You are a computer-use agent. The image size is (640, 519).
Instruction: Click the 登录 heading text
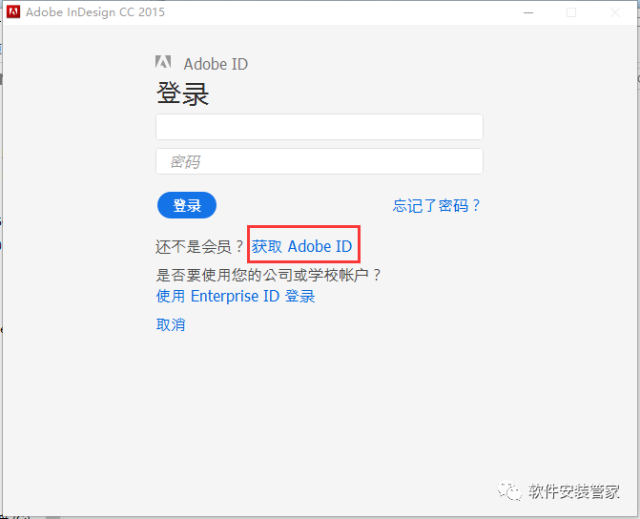pos(182,94)
